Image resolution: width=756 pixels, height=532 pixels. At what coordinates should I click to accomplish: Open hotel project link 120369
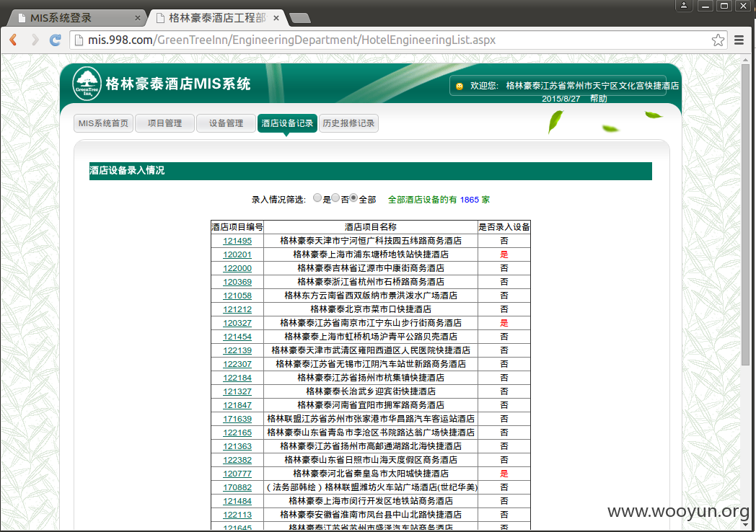237,282
